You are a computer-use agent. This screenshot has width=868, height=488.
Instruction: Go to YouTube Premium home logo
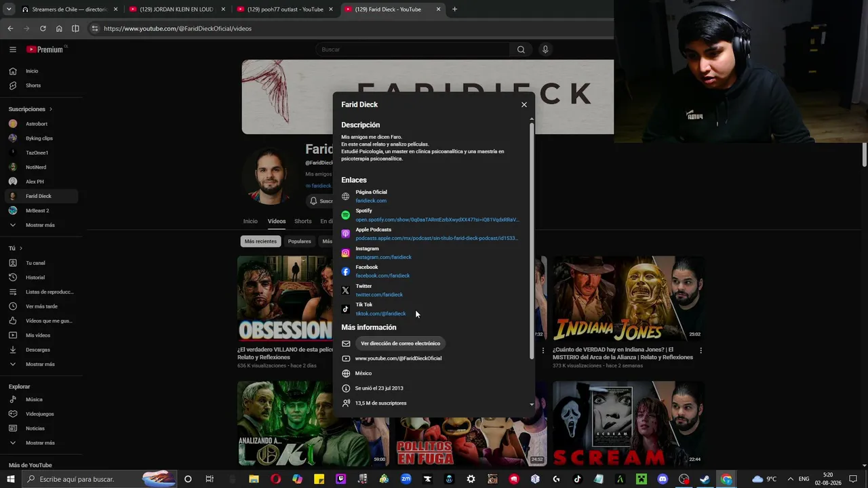click(x=45, y=49)
